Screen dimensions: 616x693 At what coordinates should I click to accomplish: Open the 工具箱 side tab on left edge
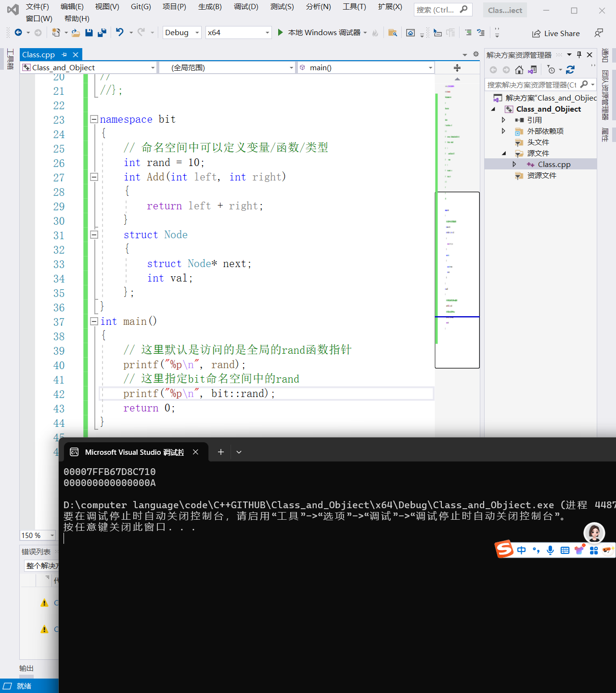(x=10, y=59)
